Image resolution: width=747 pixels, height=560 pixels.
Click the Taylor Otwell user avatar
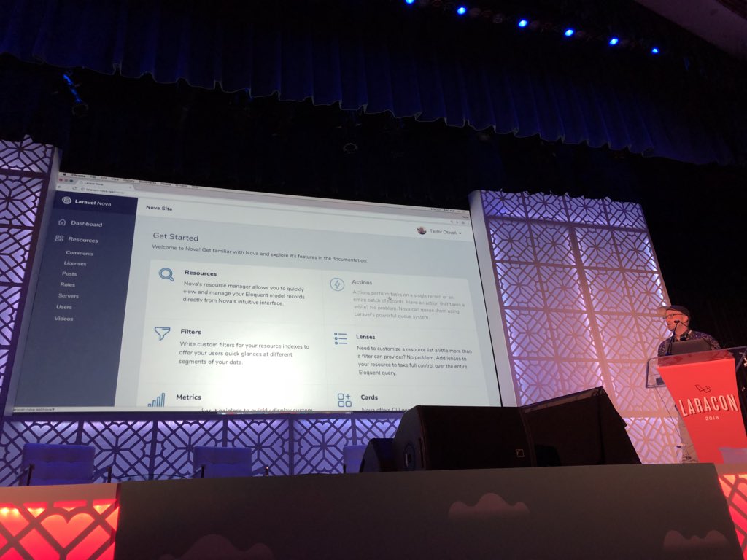tap(422, 230)
